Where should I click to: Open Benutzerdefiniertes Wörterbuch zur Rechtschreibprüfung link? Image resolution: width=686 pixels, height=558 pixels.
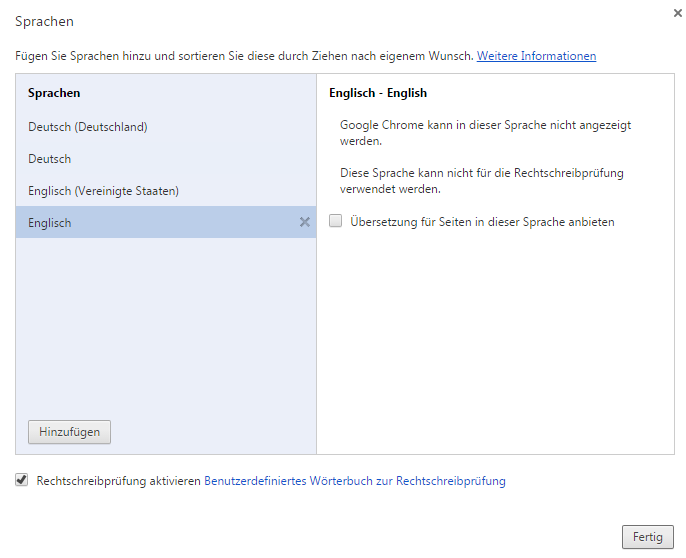tap(355, 481)
